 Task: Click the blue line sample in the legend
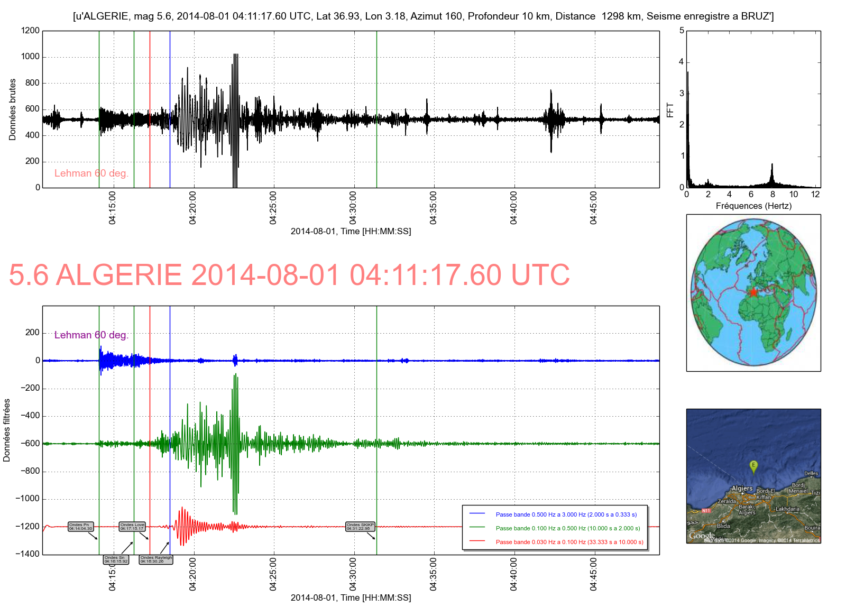point(477,514)
